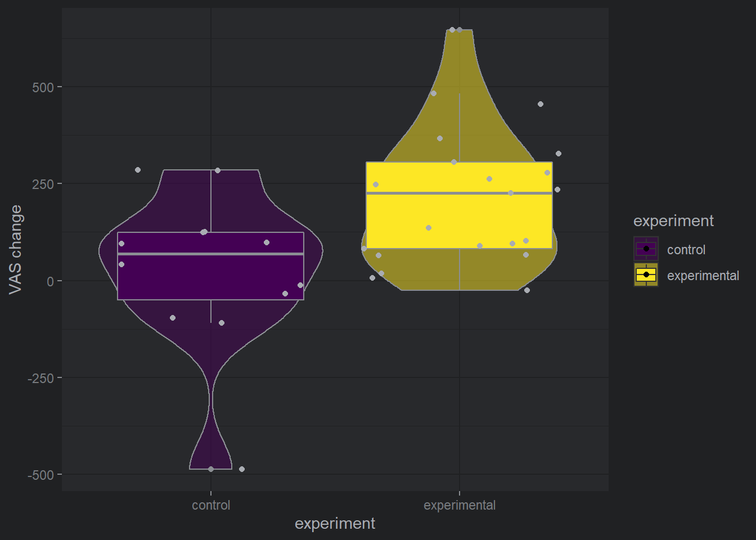Click the control legend key swatch
This screenshot has width=756, height=540.
pyautogui.click(x=646, y=249)
